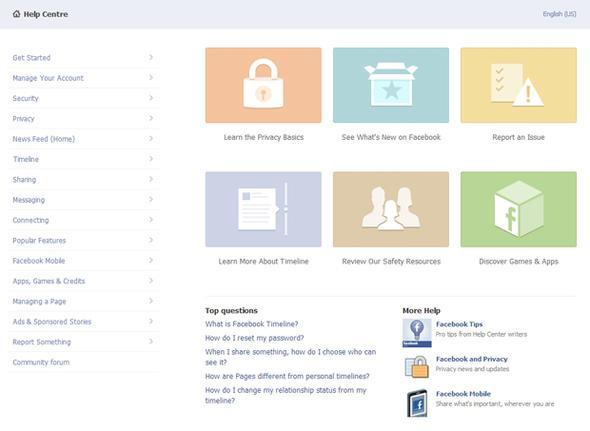Change language via English (US) link
This screenshot has height=431, width=590.
point(559,14)
